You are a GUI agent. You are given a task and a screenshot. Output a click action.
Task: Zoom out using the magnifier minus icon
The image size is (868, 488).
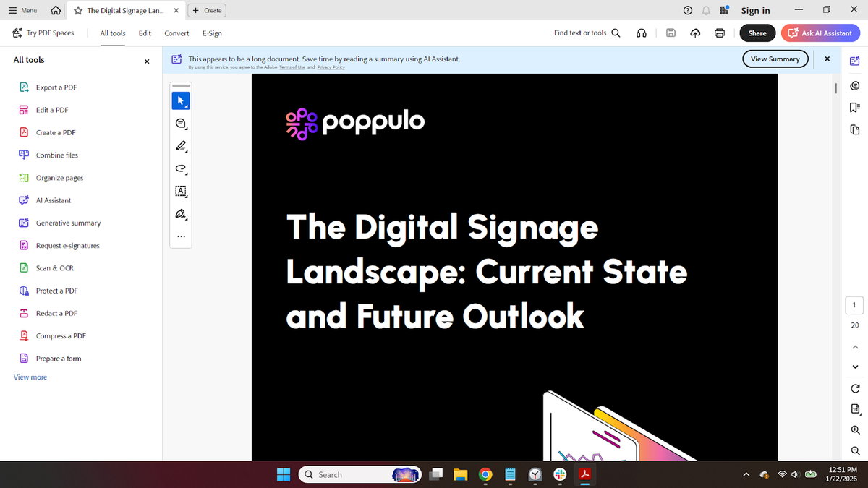855,450
